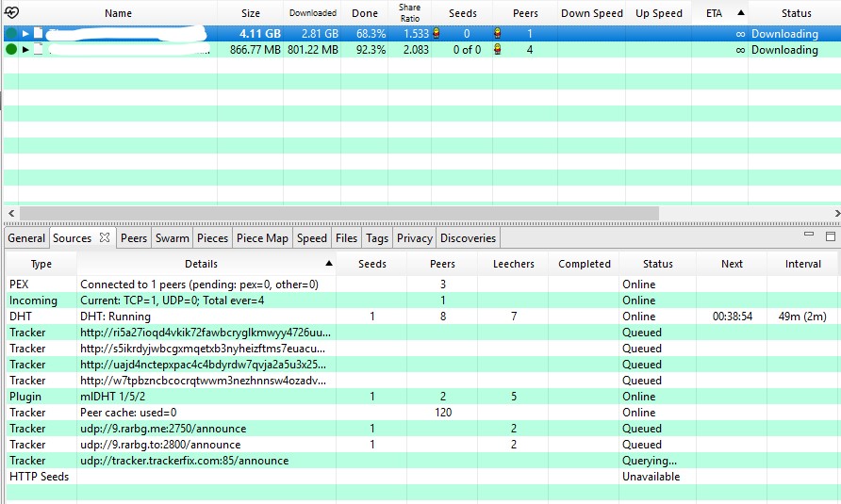This screenshot has height=504, width=841.
Task: Click the DHT next time 00:38:54
Action: point(733,317)
